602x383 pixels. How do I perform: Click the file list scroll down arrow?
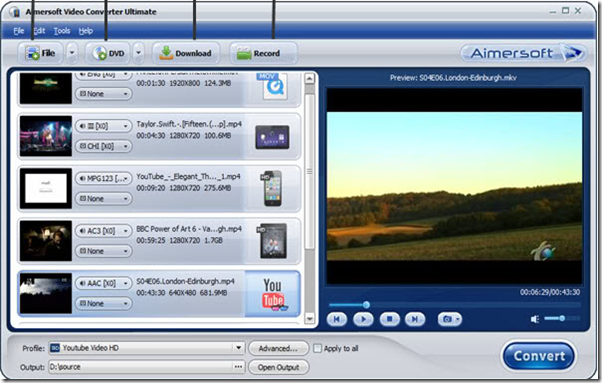click(309, 319)
